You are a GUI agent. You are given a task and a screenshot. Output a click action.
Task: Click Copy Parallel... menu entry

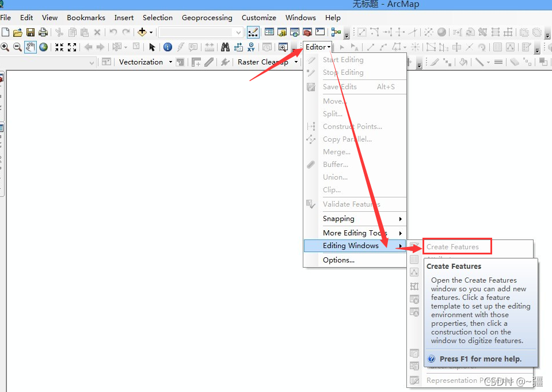pyautogui.click(x=355, y=139)
